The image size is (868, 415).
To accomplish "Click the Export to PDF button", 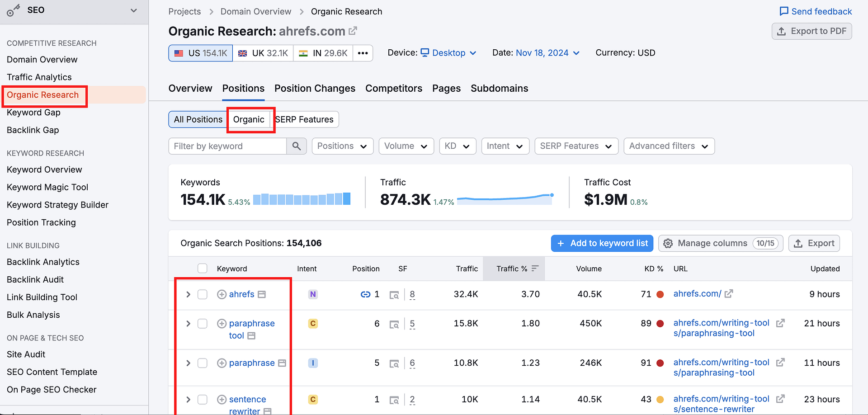I will pos(811,31).
